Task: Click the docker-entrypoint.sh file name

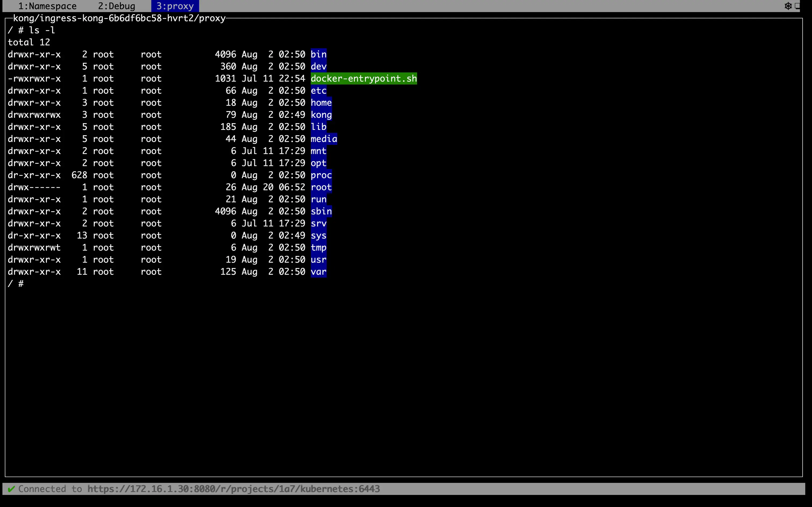Action: pyautogui.click(x=363, y=78)
